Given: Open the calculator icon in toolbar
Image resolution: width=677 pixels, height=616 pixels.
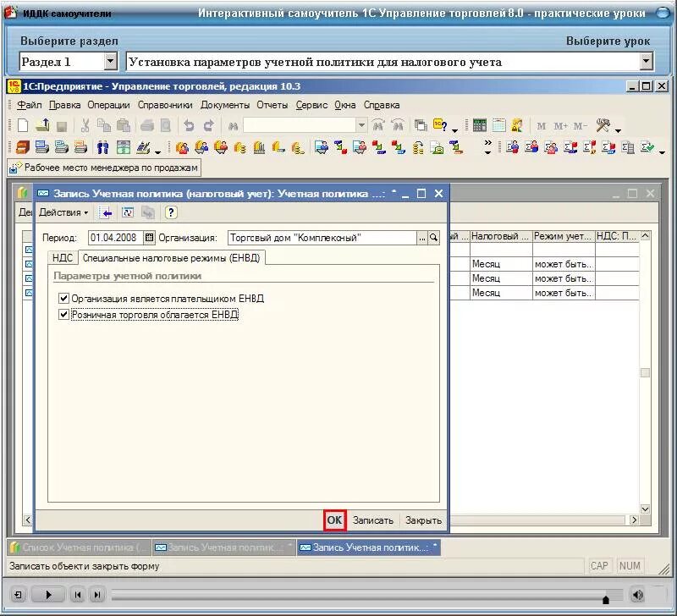Looking at the screenshot, I should (x=479, y=125).
